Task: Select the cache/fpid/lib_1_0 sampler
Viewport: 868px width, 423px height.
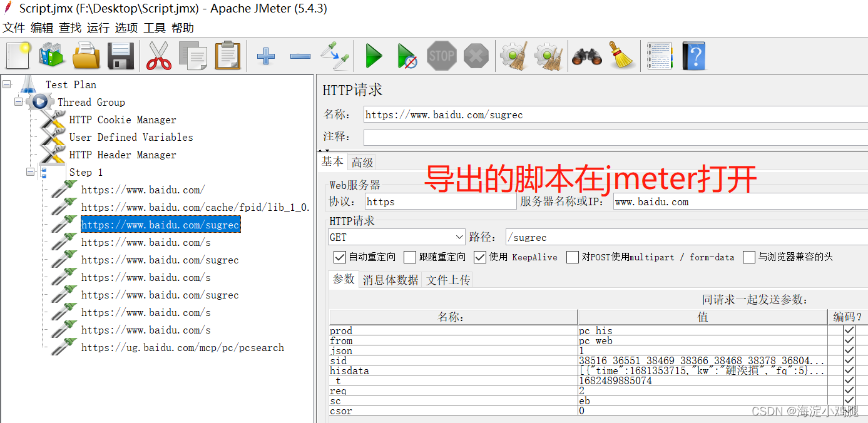Action: tap(195, 207)
